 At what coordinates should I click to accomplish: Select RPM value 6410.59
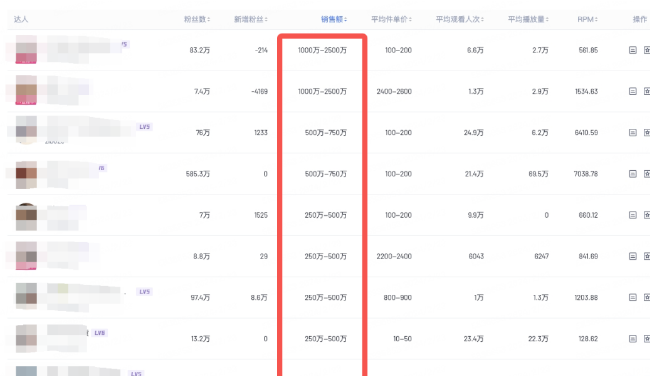pos(586,133)
